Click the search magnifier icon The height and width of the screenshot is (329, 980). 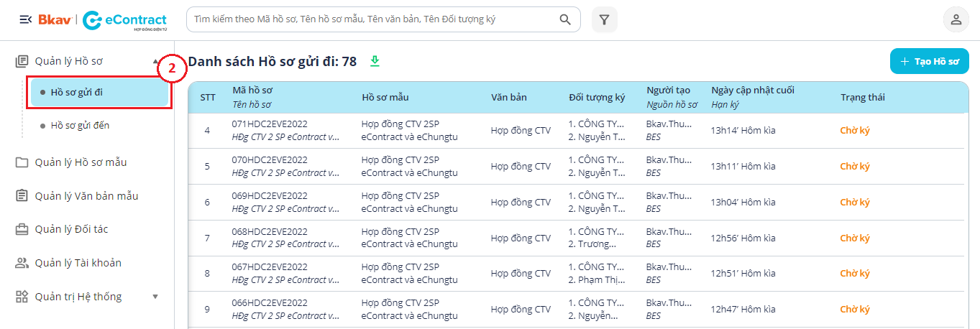[565, 19]
